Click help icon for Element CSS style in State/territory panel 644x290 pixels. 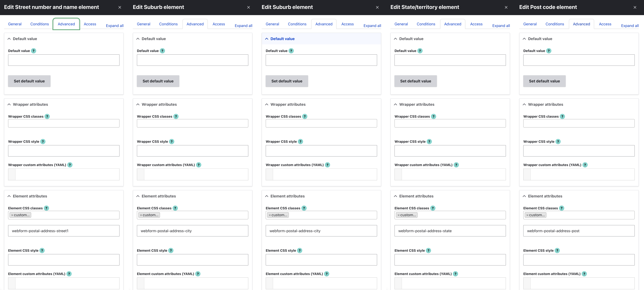tap(428, 250)
